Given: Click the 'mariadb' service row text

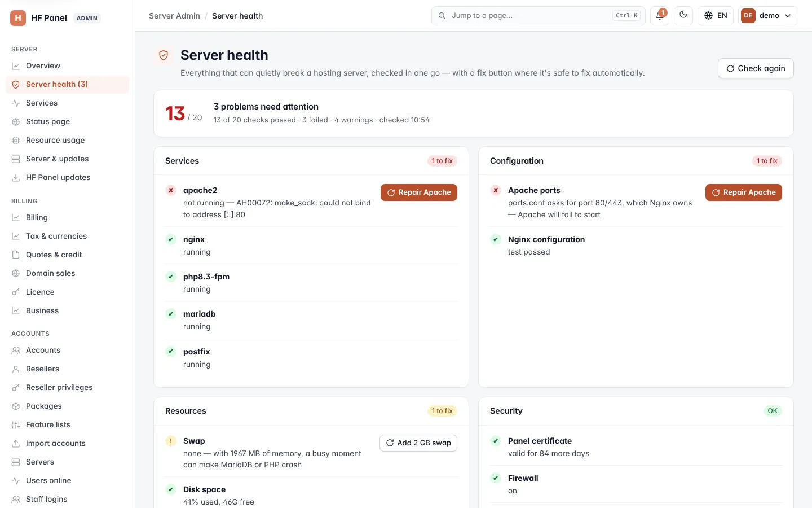Looking at the screenshot, I should (x=199, y=314).
